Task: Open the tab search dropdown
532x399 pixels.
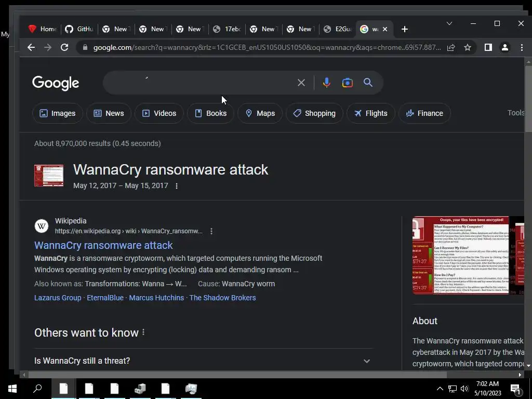Action: (449, 23)
